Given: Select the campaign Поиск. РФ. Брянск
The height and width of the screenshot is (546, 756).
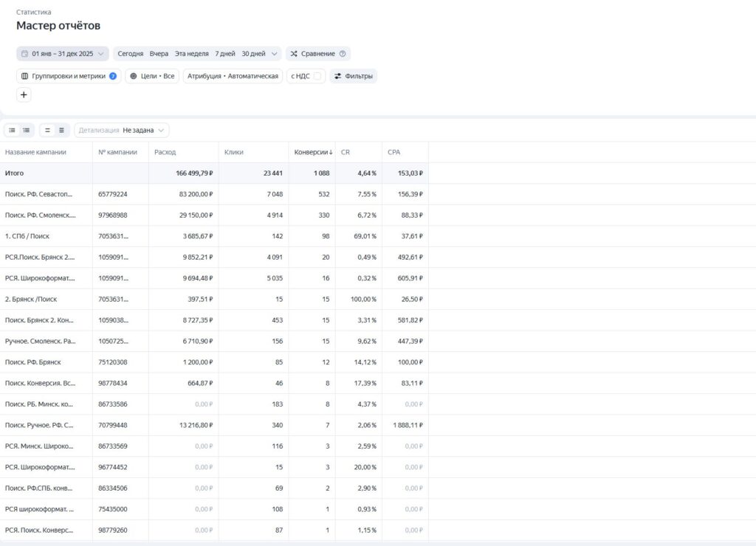Looking at the screenshot, I should (x=32, y=362).
